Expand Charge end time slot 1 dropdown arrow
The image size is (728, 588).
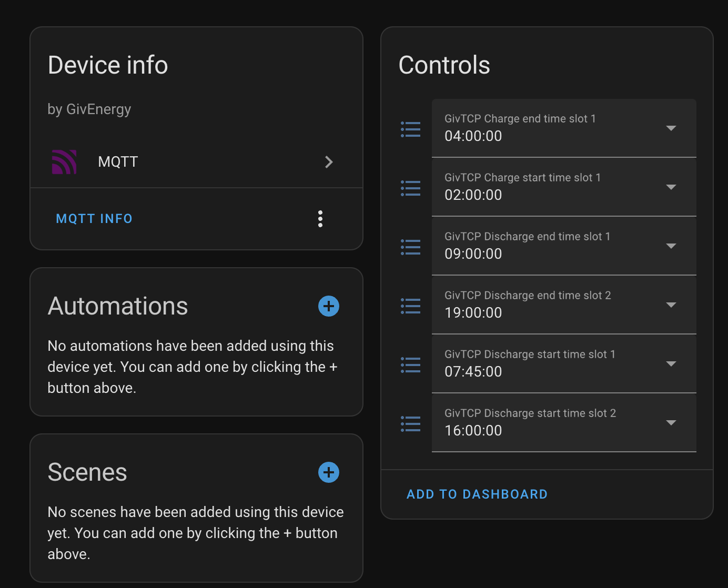click(x=671, y=128)
